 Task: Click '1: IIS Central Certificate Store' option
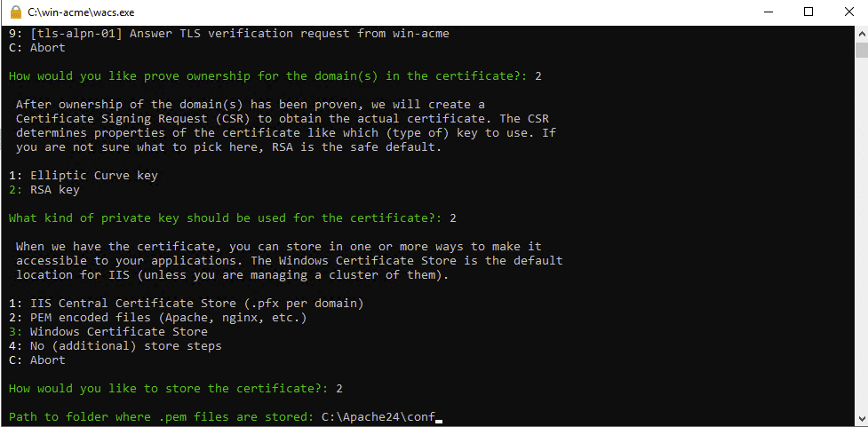(186, 303)
